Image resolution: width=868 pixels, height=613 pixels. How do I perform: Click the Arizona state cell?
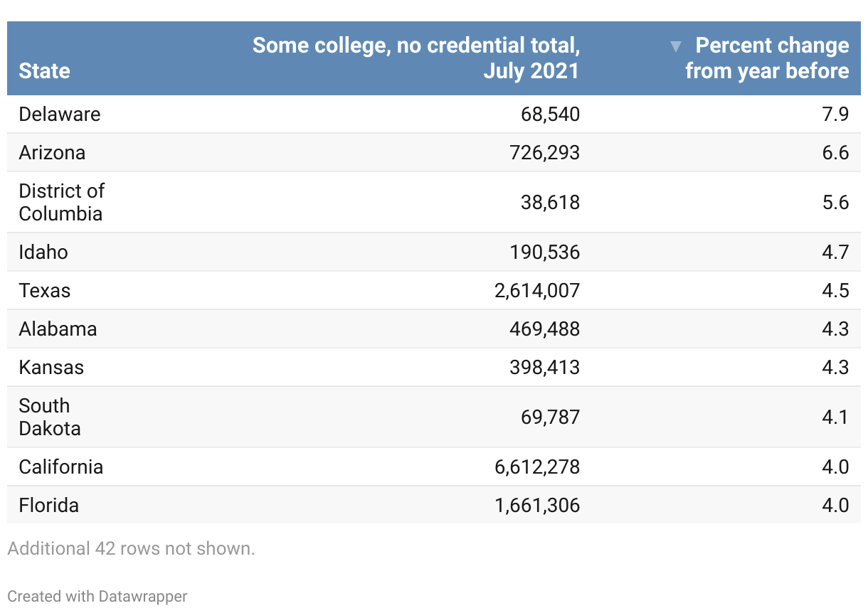(x=52, y=153)
